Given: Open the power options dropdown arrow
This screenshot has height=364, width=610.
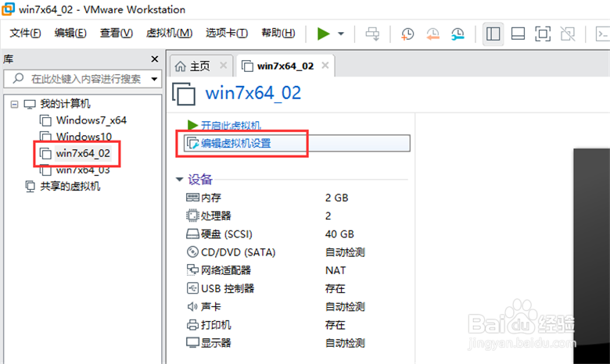Looking at the screenshot, I should pyautogui.click(x=341, y=34).
